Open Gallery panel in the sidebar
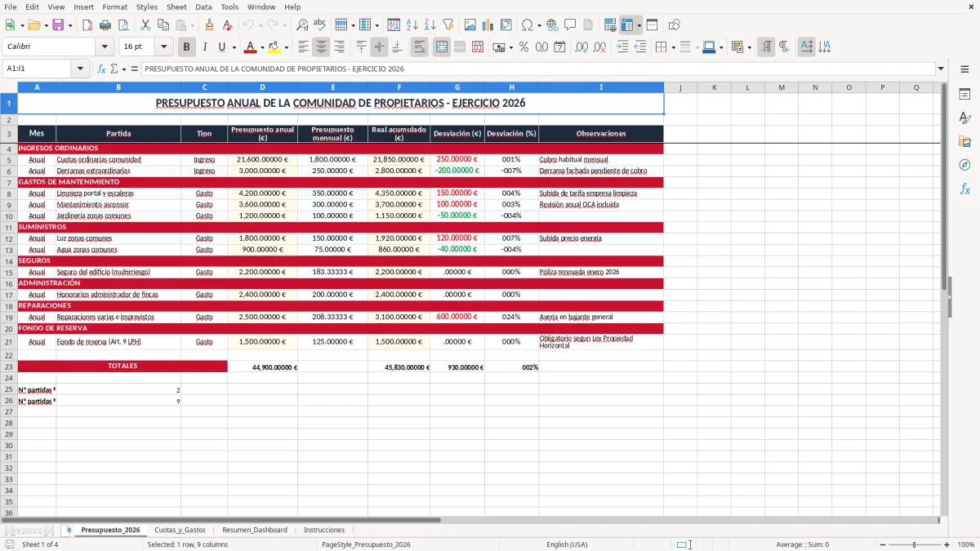 pos(964,141)
